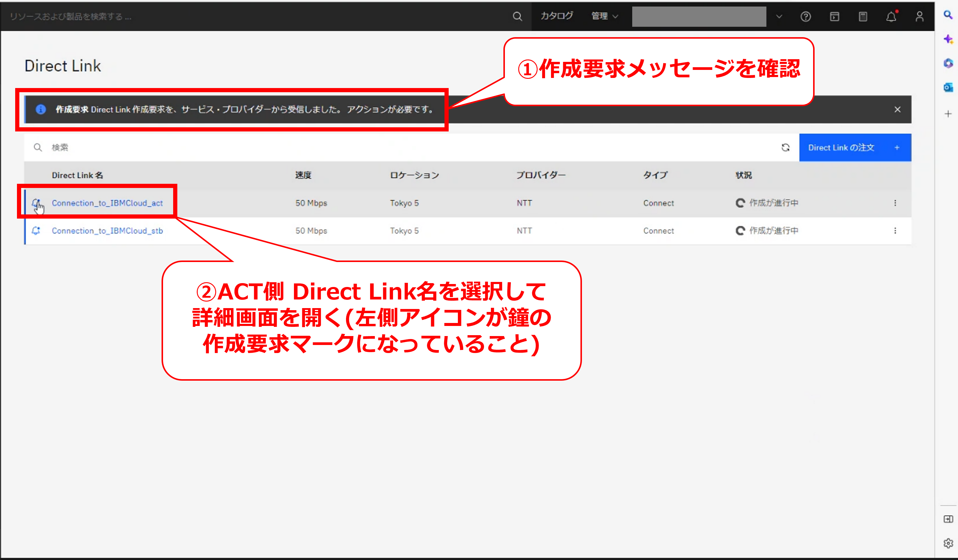Click bell icon beside Connection_to_IBMCloud_stb
Viewport: 958px width, 560px height.
(x=36, y=230)
